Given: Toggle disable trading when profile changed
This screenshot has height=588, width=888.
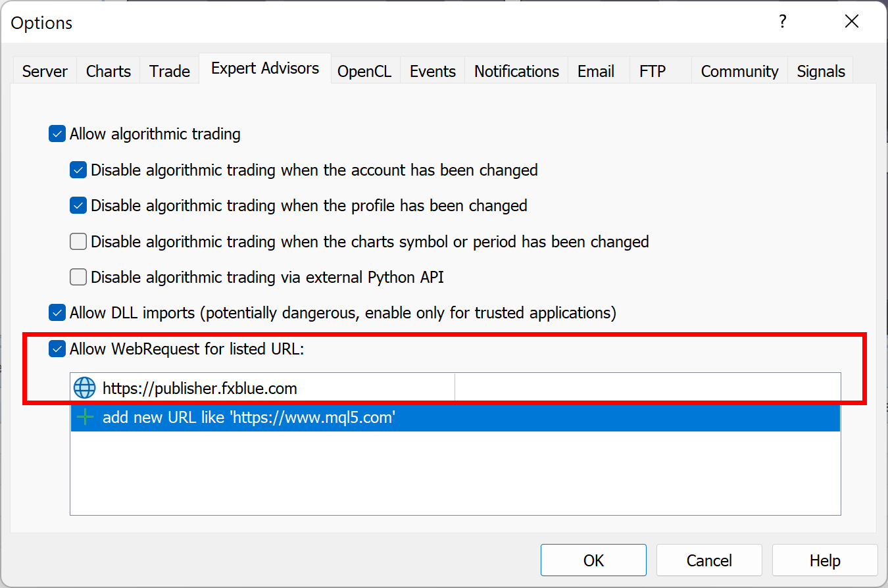Looking at the screenshot, I should pos(79,206).
